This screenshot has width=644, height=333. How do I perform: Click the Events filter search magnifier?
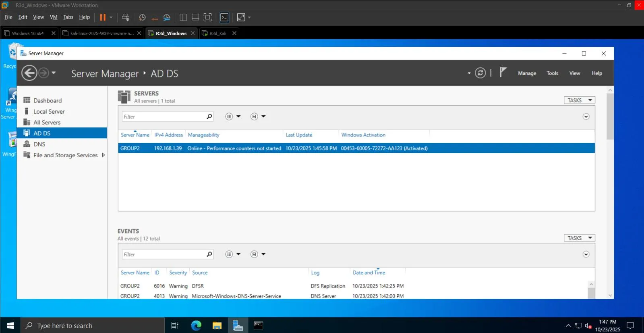tap(209, 254)
